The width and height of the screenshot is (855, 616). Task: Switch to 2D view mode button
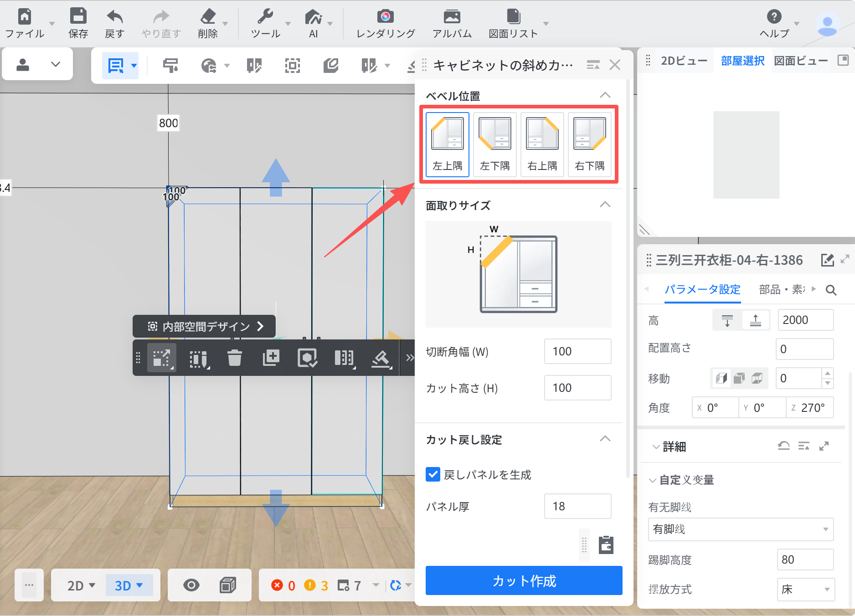(81, 585)
